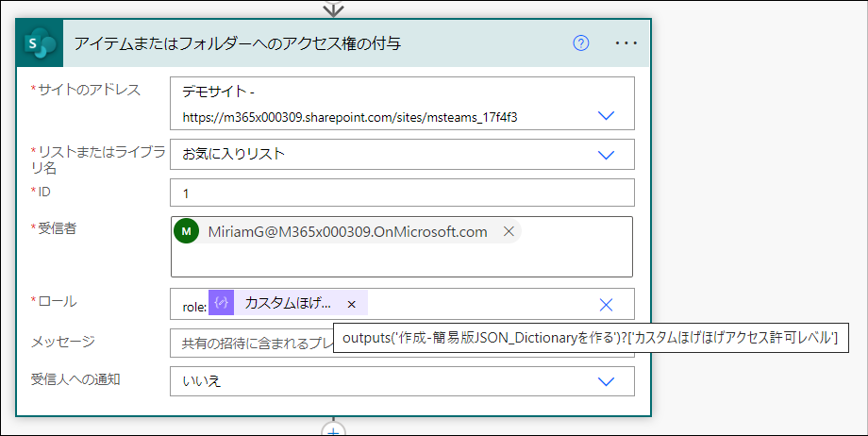The height and width of the screenshot is (436, 868).
Task: Click the action title header text
Action: [238, 43]
